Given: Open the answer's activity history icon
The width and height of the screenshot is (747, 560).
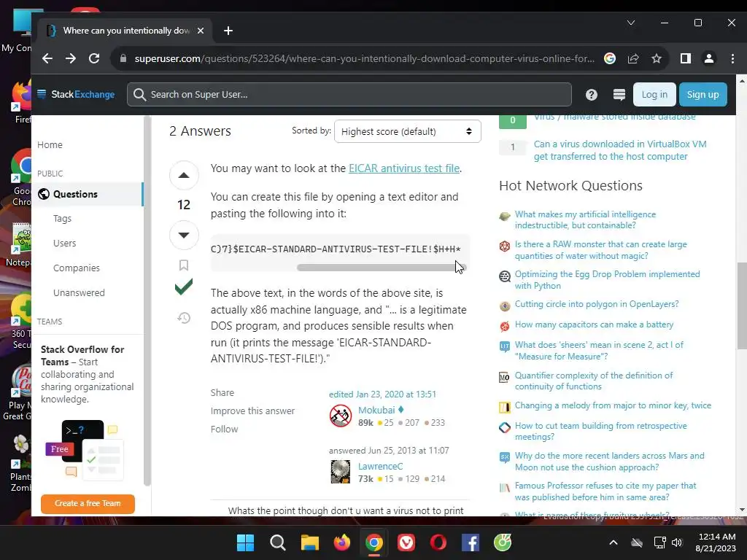Looking at the screenshot, I should [x=184, y=318].
